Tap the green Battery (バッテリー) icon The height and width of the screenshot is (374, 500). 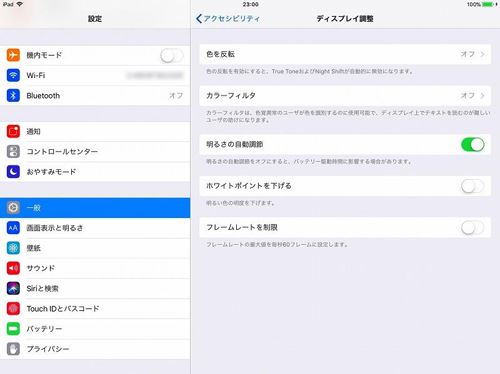point(13,329)
